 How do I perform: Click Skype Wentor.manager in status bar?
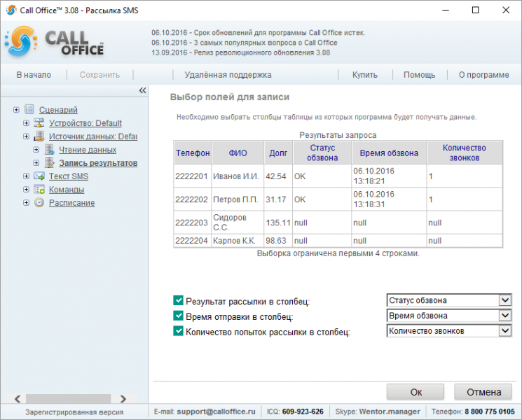pyautogui.click(x=390, y=412)
